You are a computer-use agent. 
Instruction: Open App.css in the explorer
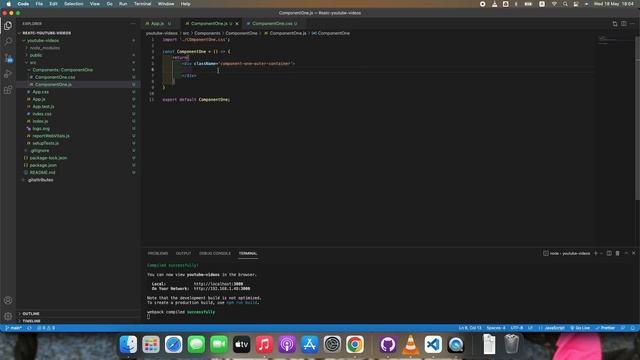40,92
